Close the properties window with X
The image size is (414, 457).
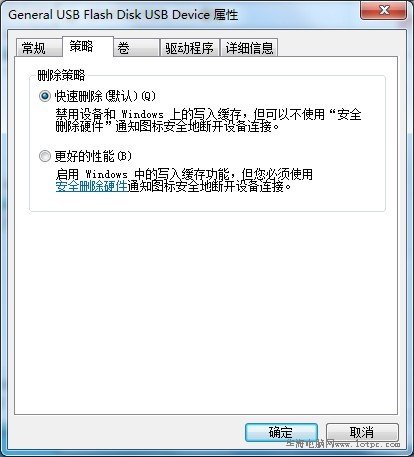coord(383,10)
